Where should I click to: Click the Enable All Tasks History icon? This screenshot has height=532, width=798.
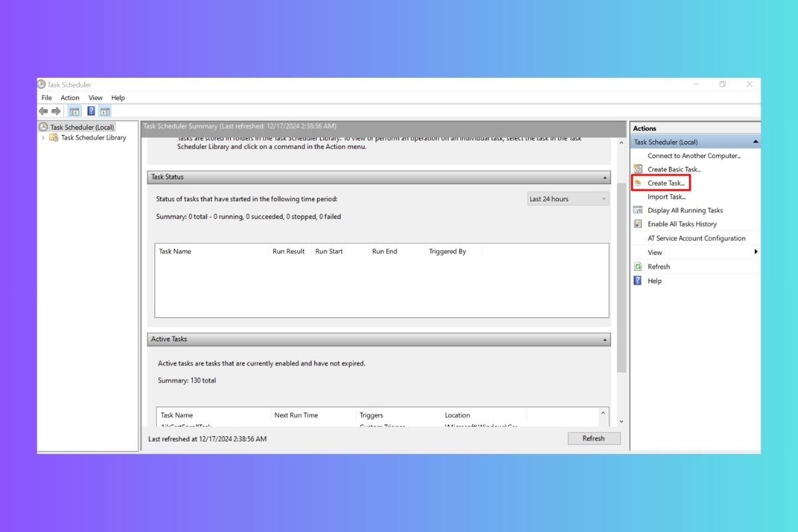638,224
